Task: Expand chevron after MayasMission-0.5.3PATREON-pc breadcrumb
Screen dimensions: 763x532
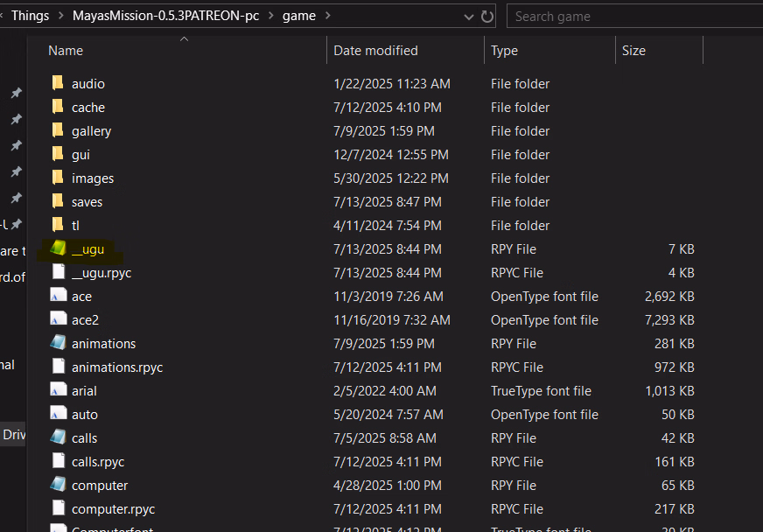Action: (x=270, y=16)
